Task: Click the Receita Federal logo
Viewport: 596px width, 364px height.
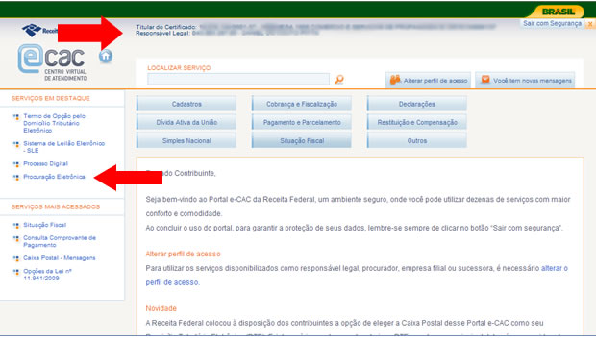Action: pyautogui.click(x=39, y=31)
